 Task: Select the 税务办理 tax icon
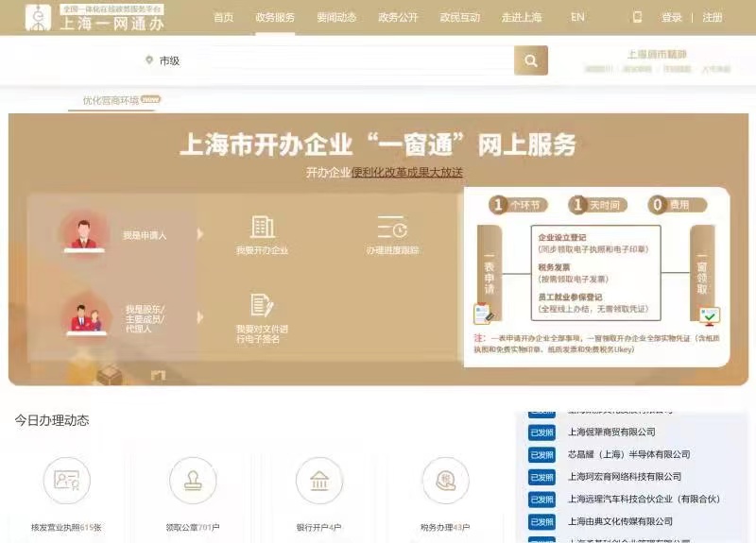click(444, 482)
